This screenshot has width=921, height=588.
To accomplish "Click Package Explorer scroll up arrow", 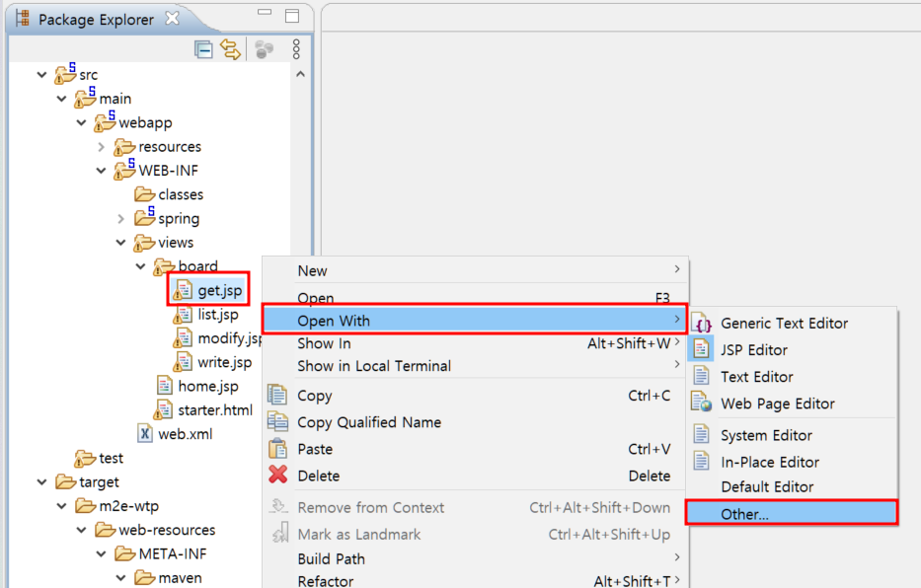I will coord(300,75).
